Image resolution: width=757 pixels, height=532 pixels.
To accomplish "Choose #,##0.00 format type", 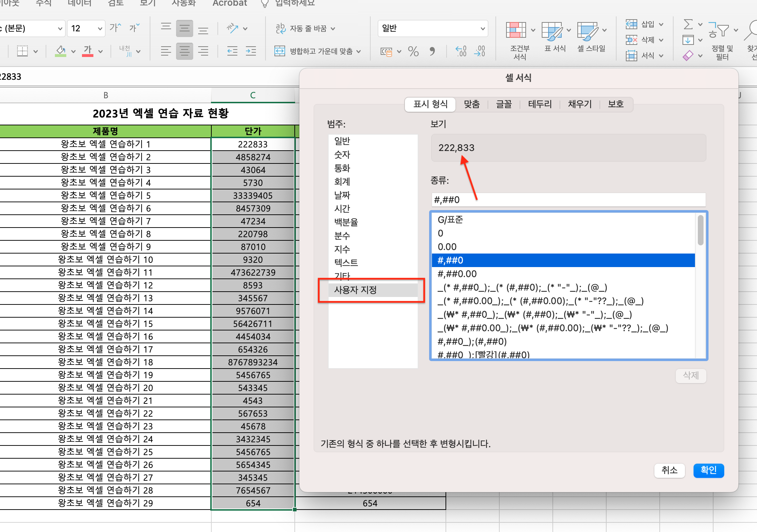I will 563,274.
